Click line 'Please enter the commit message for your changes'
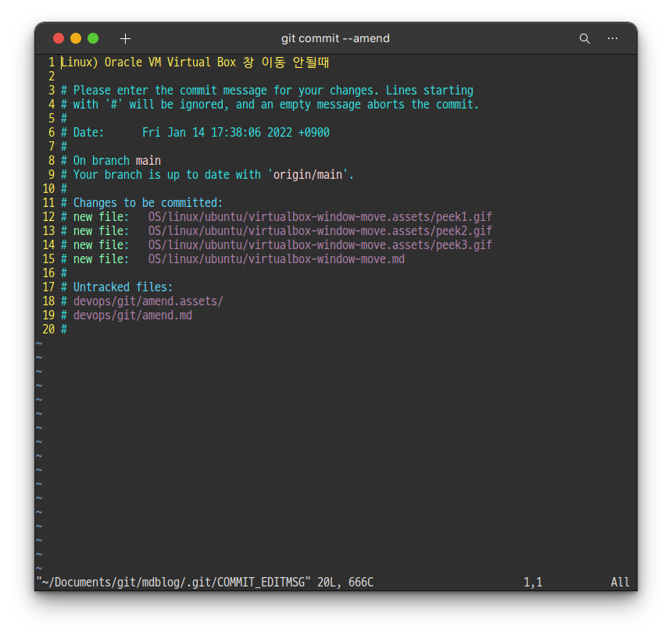This screenshot has height=638, width=672. [x=267, y=91]
